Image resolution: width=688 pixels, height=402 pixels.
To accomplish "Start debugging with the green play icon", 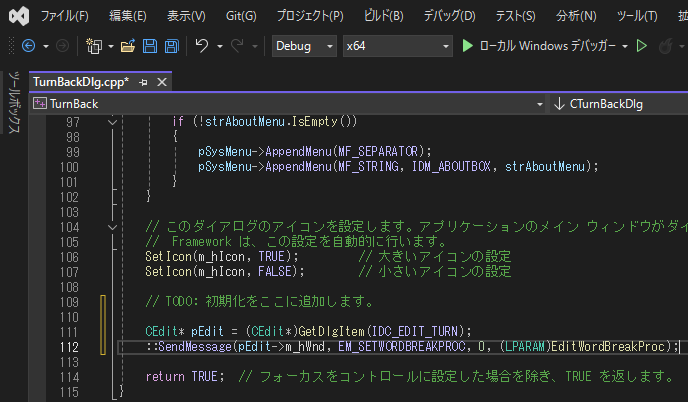I will pyautogui.click(x=468, y=46).
